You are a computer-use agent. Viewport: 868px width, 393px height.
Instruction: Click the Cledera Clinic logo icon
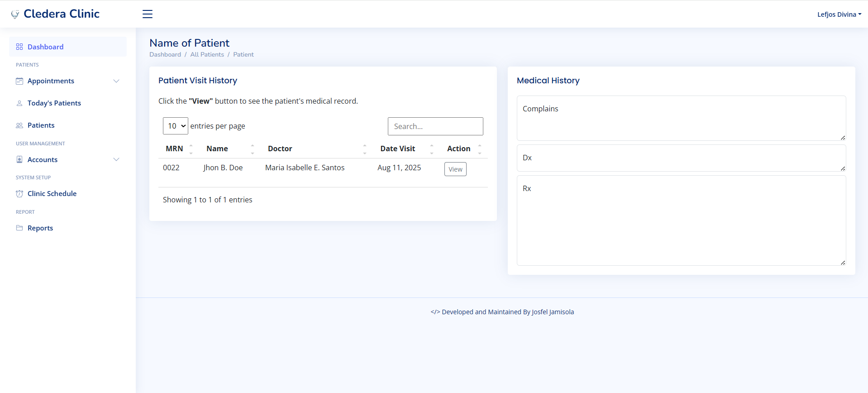pyautogui.click(x=15, y=14)
